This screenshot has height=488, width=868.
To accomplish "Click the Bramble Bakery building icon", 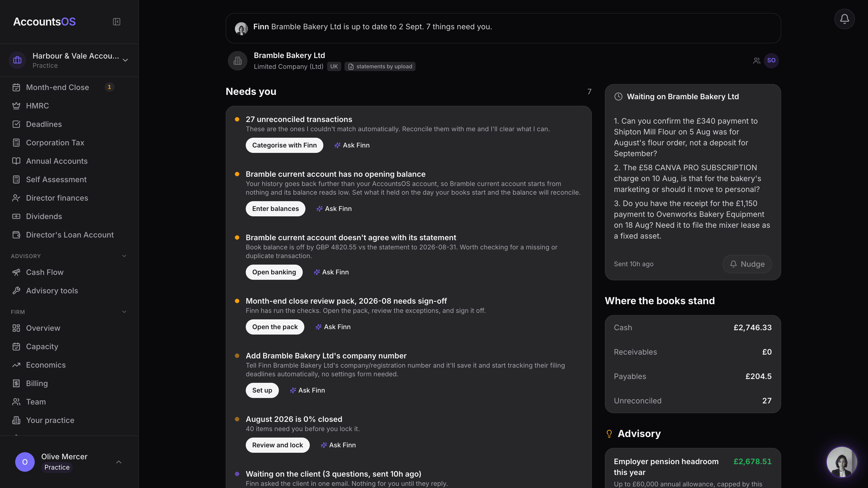I will coord(238,61).
